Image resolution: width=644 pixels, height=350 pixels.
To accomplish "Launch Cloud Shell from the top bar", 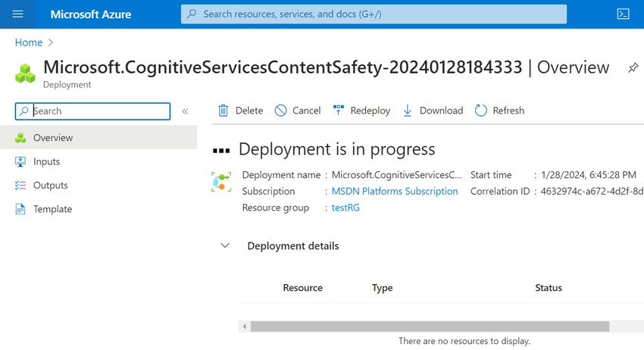I will (x=624, y=14).
